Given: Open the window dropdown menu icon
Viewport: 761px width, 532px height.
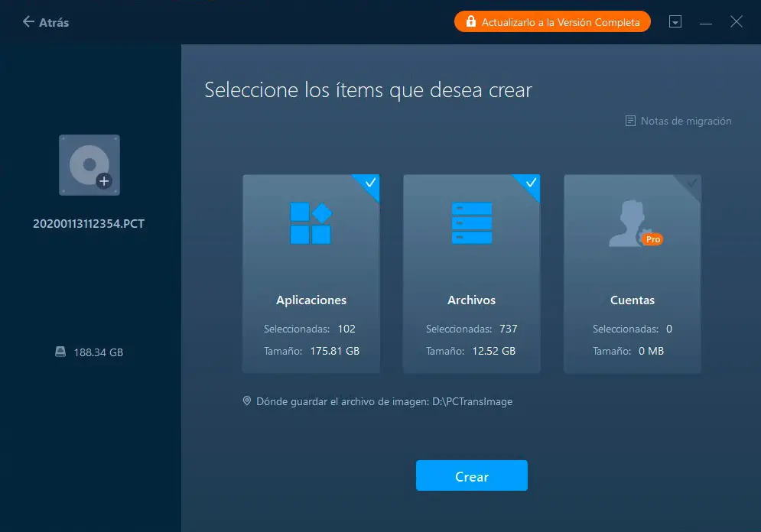Looking at the screenshot, I should 675,22.
